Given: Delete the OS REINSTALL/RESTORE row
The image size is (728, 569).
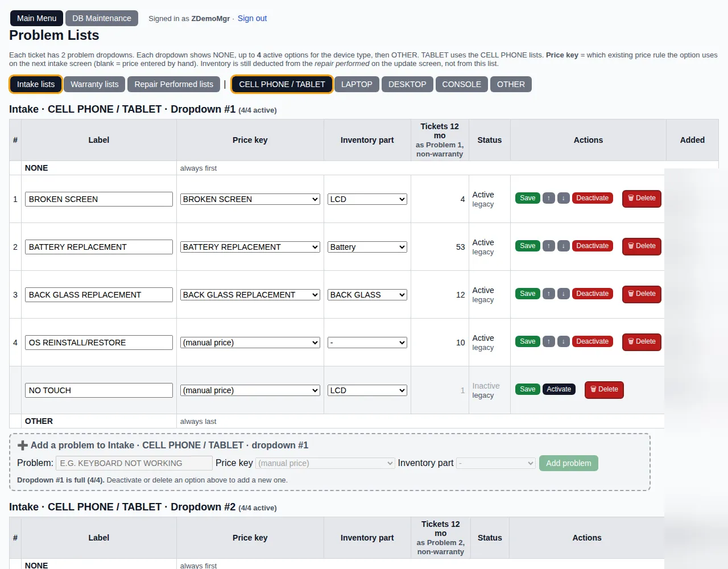Looking at the screenshot, I should (642, 342).
